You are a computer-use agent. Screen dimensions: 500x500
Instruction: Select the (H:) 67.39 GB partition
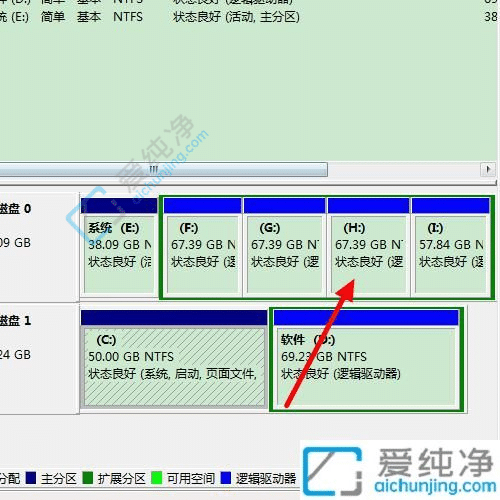pos(369,246)
